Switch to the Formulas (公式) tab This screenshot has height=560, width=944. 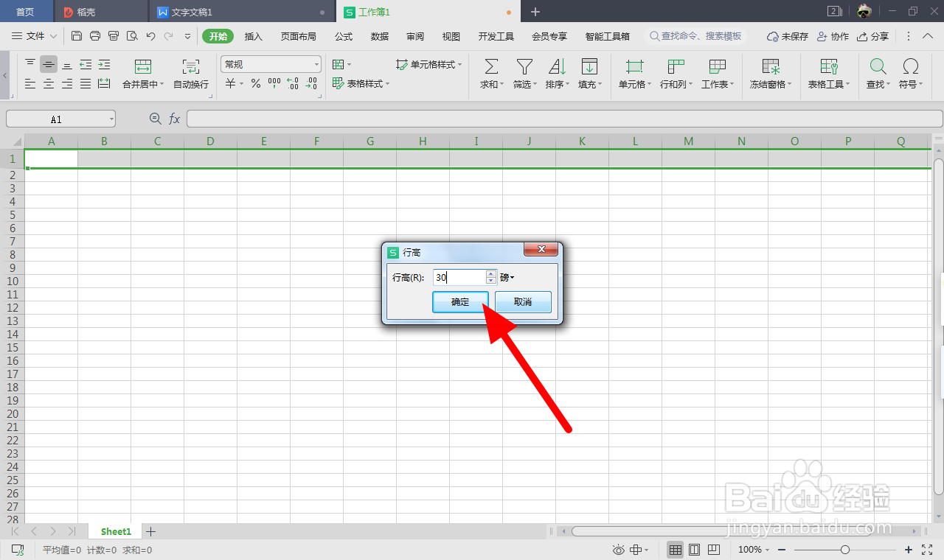click(344, 36)
